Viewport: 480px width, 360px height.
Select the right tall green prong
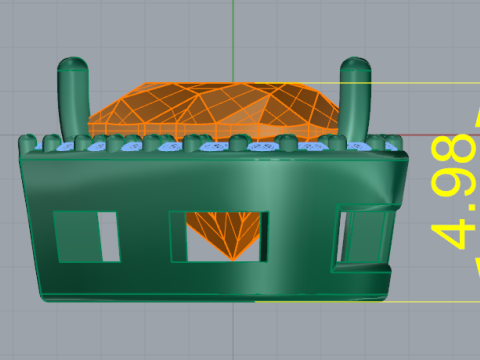tap(355, 99)
